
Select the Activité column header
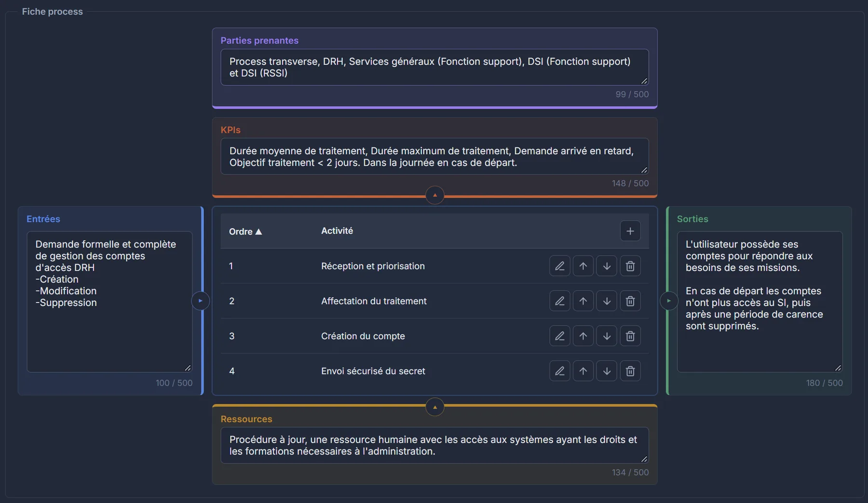[x=337, y=231]
